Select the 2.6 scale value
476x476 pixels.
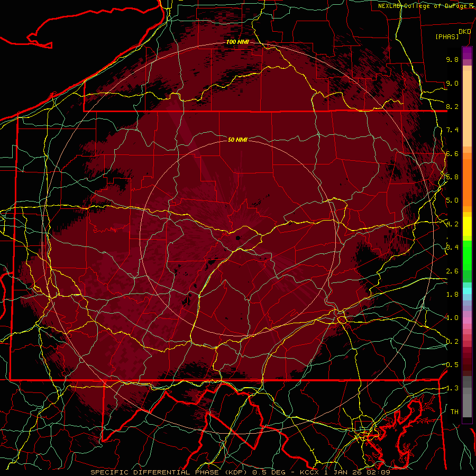coord(452,271)
